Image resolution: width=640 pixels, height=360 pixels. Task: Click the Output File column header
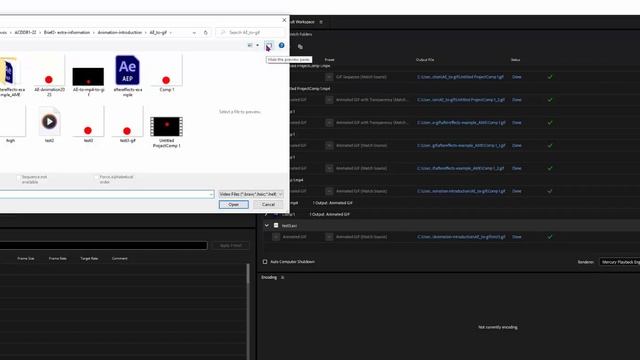(x=425, y=60)
